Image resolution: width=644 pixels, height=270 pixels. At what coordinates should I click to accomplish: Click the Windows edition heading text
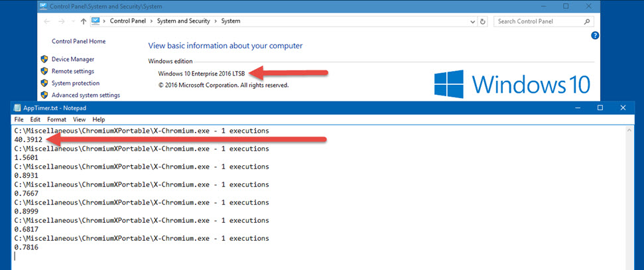pyautogui.click(x=170, y=61)
